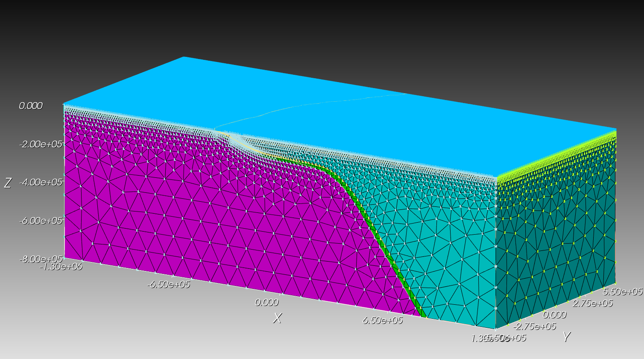Viewport: 644px width, 359px height.
Task: Pick the -2.75e+05 Y axis tick label
Action: point(535,327)
